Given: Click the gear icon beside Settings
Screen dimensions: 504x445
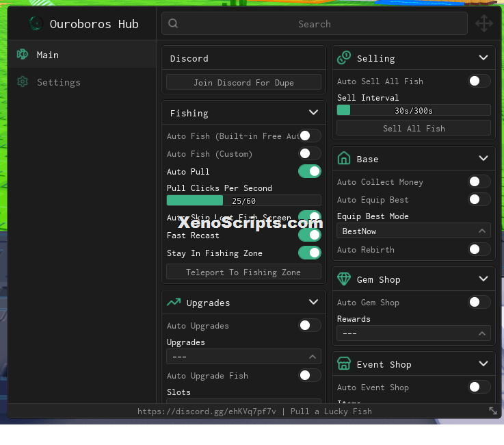Looking at the screenshot, I should 23,81.
